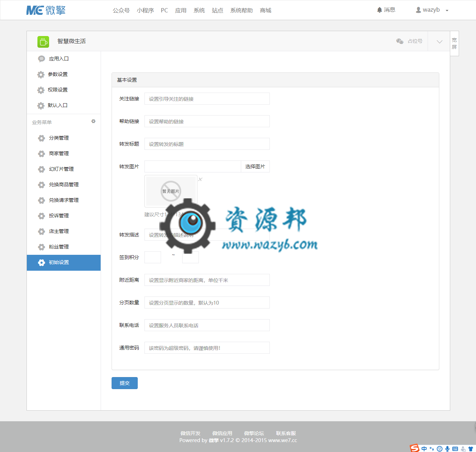476x452 pixels.
Task: Select the 占位号 account text
Action: coord(415,41)
